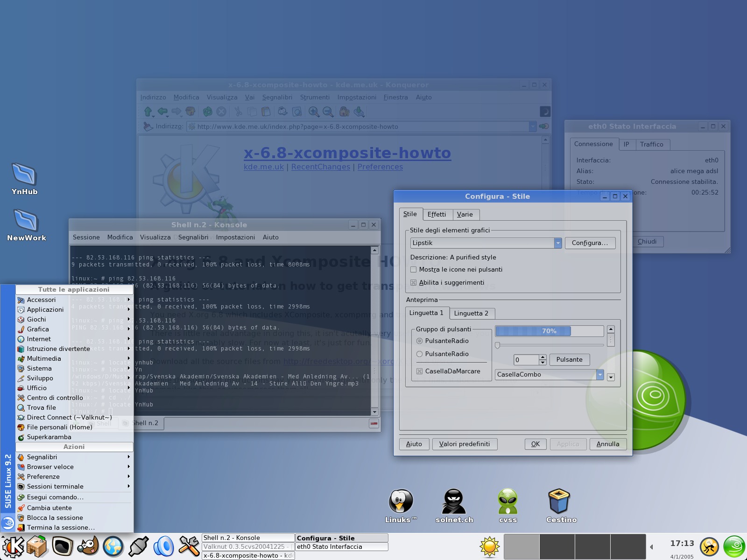This screenshot has height=560, width=747.
Task: Click the settings tools panel icon
Action: pos(189,546)
